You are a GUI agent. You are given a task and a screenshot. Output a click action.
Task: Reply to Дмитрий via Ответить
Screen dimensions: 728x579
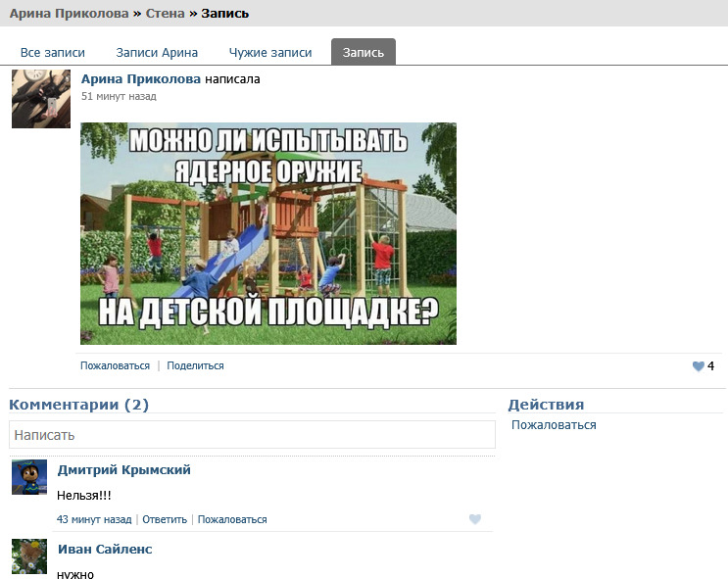click(x=165, y=519)
